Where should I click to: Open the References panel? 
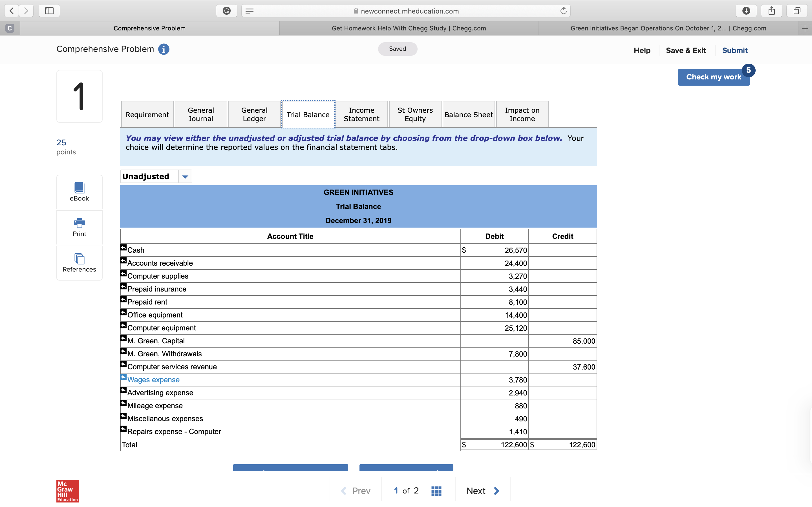click(79, 263)
